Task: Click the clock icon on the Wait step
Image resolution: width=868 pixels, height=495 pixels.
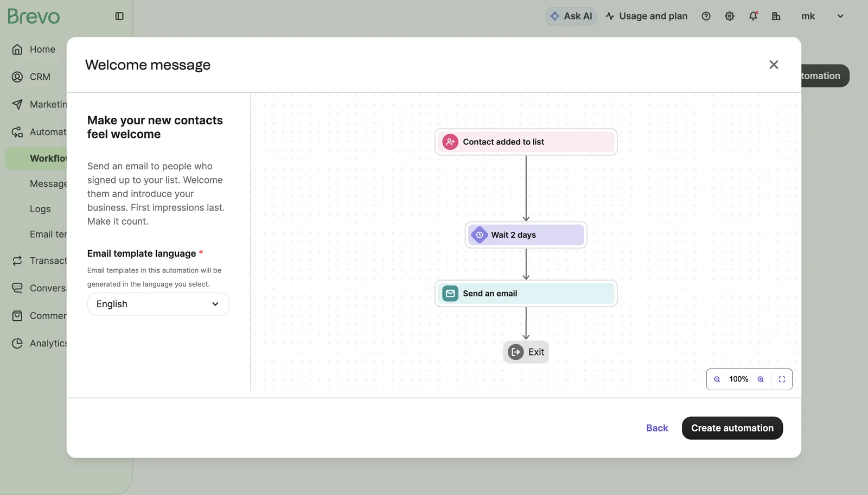Action: pos(480,235)
